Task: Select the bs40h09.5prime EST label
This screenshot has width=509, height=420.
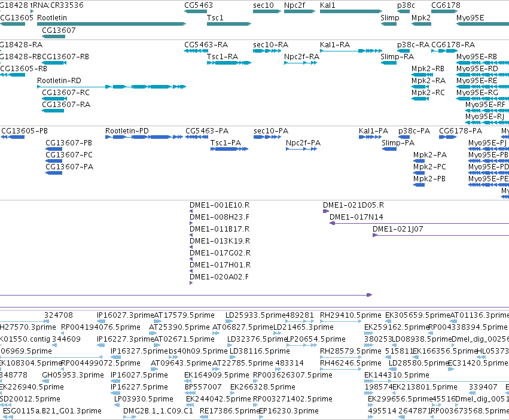Action: pyautogui.click(x=198, y=351)
